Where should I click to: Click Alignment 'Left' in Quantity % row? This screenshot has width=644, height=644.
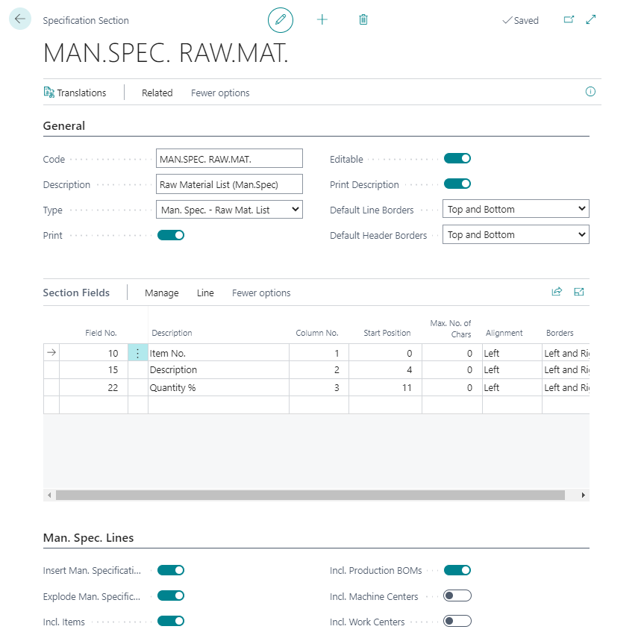pos(512,388)
